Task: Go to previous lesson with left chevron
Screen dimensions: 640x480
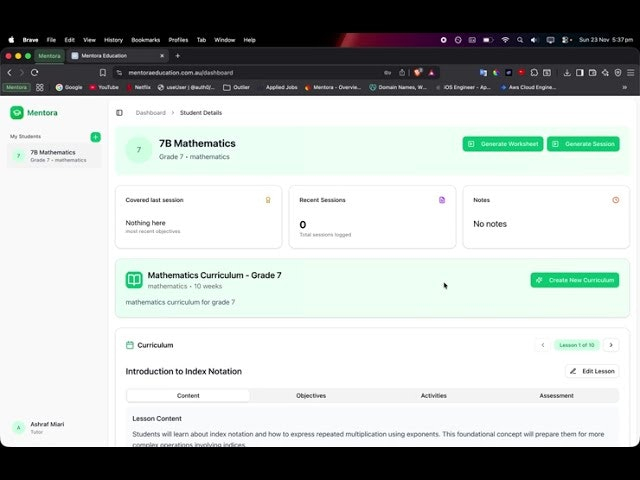Action: click(x=543, y=345)
